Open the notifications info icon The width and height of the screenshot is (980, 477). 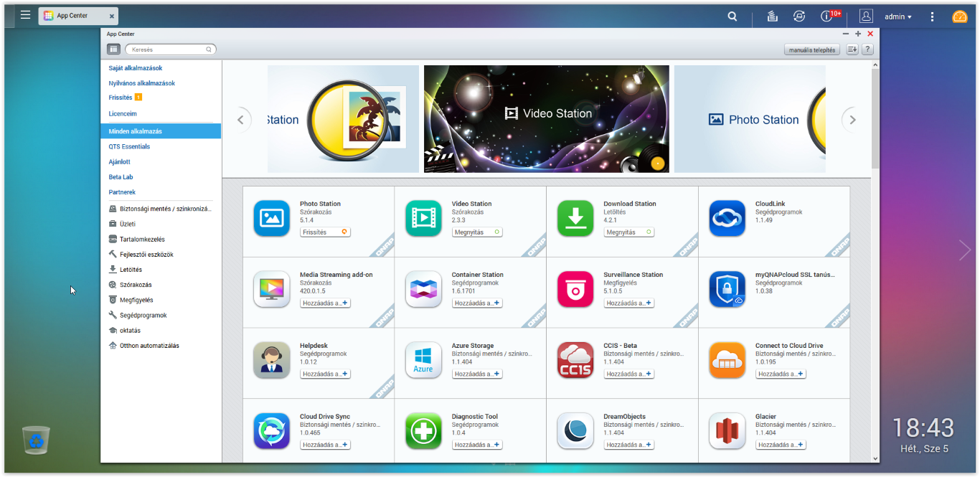[826, 16]
